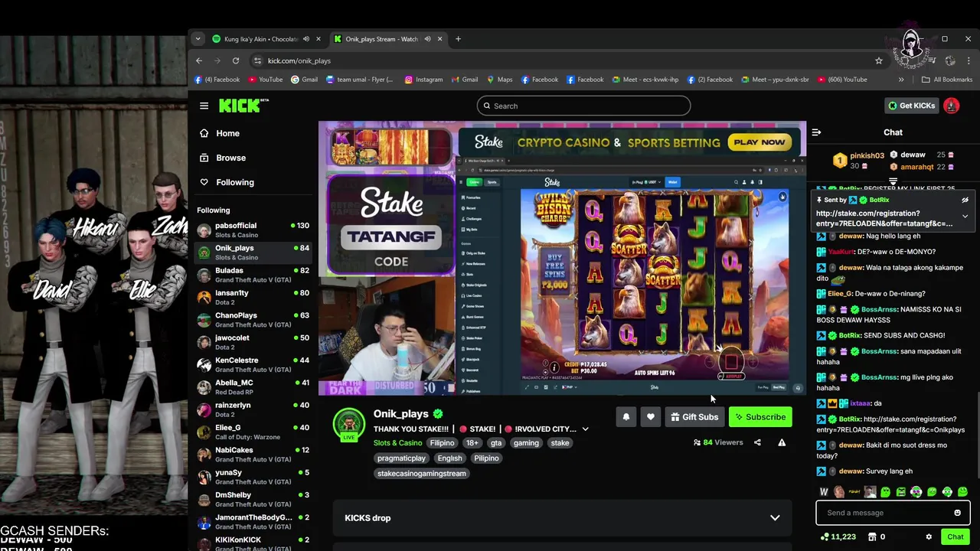This screenshot has width=980, height=551.
Task: Open chat settings gear icon
Action: pyautogui.click(x=929, y=536)
